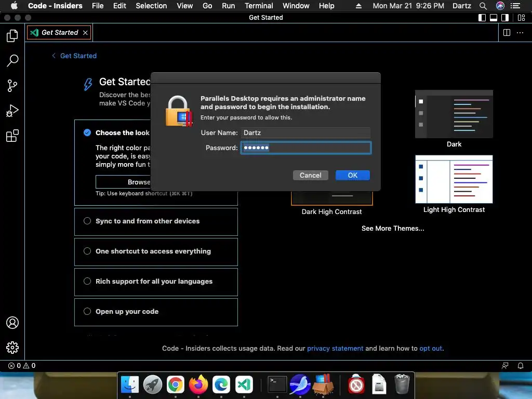The width and height of the screenshot is (532, 399).
Task: Toggle the primary side bar layout icon
Action: coord(482,18)
